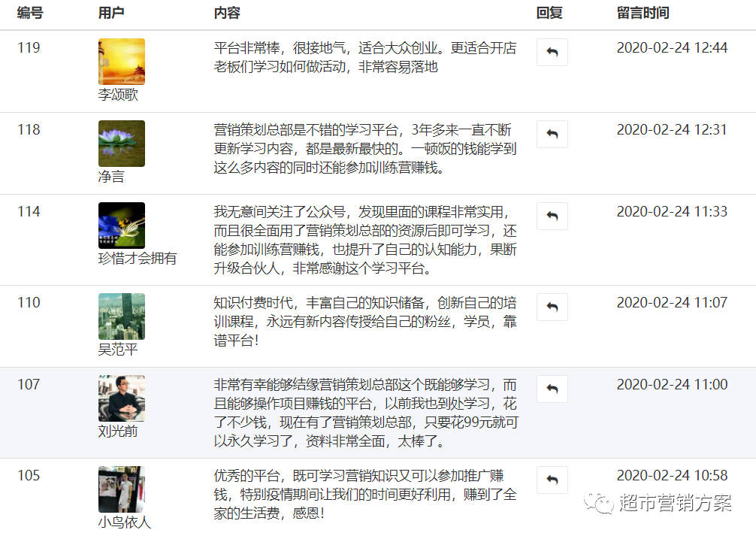
Task: Click comment number 110
Action: click(29, 302)
